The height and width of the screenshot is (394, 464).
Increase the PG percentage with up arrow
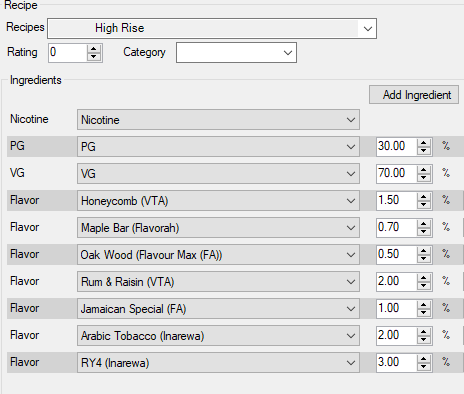pos(424,143)
